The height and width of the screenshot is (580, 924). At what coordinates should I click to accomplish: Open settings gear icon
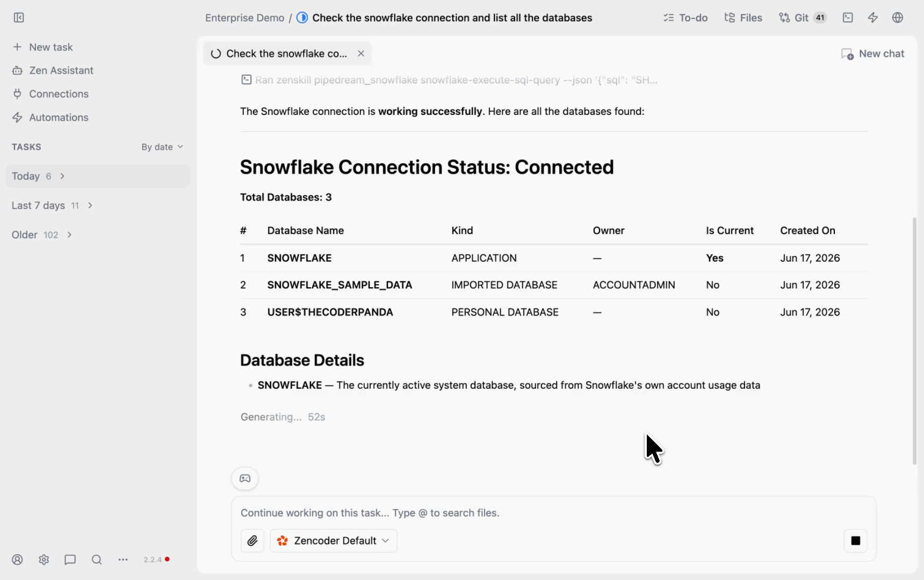[44, 560]
